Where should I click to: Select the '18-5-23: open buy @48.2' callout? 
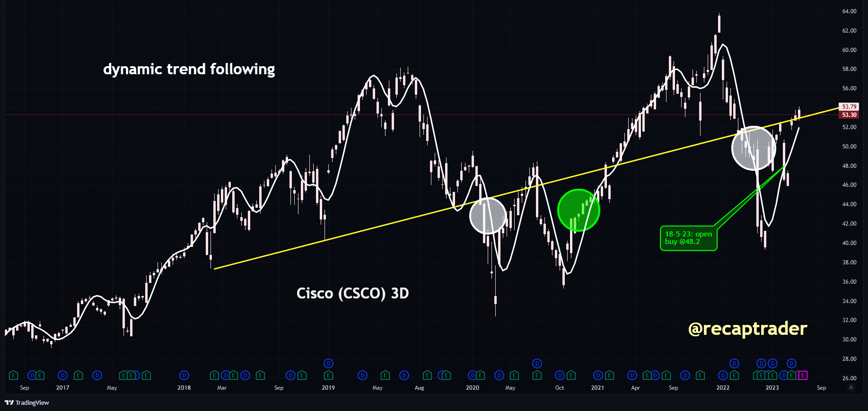688,238
